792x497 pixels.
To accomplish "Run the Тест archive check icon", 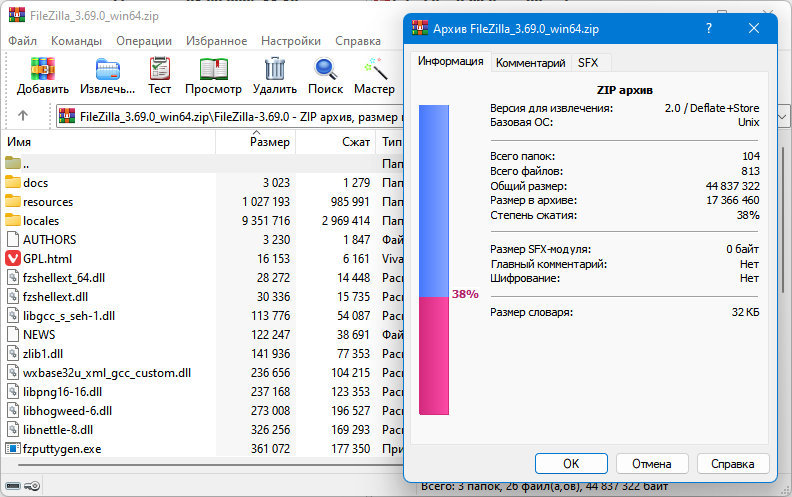I will [x=160, y=69].
